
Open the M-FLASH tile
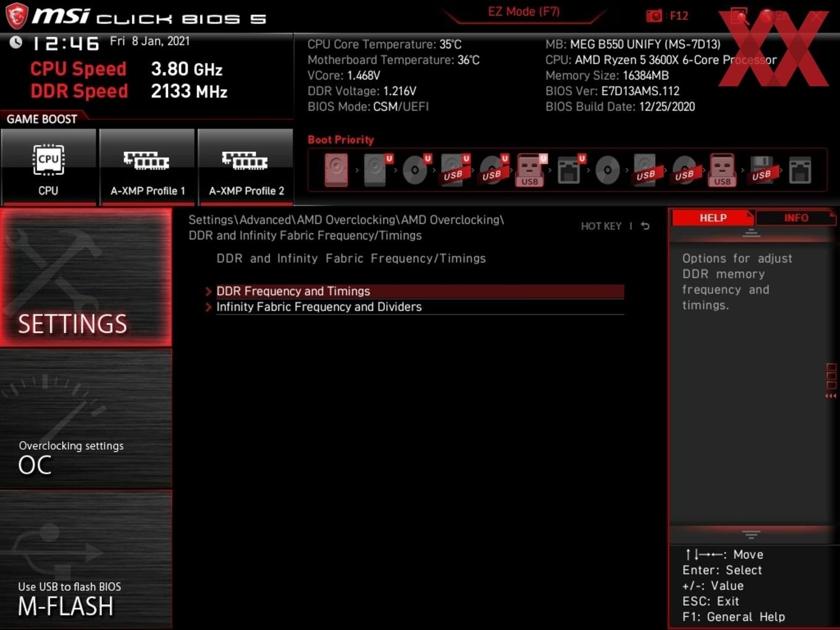click(x=86, y=560)
